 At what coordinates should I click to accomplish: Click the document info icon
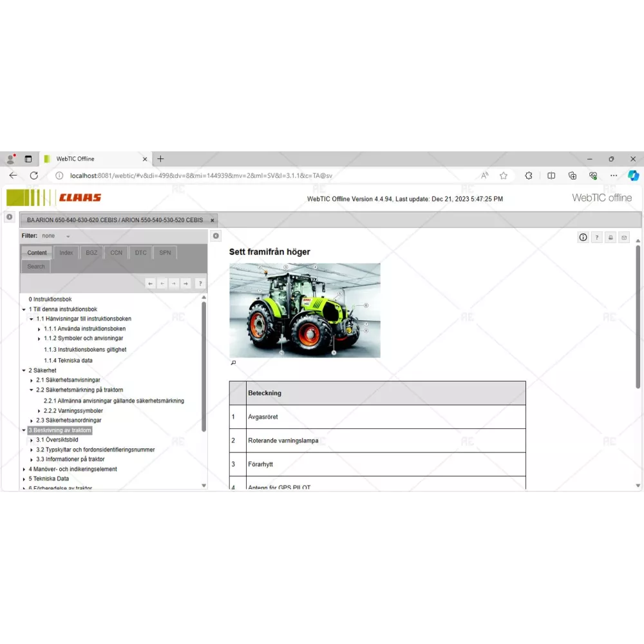[583, 238]
